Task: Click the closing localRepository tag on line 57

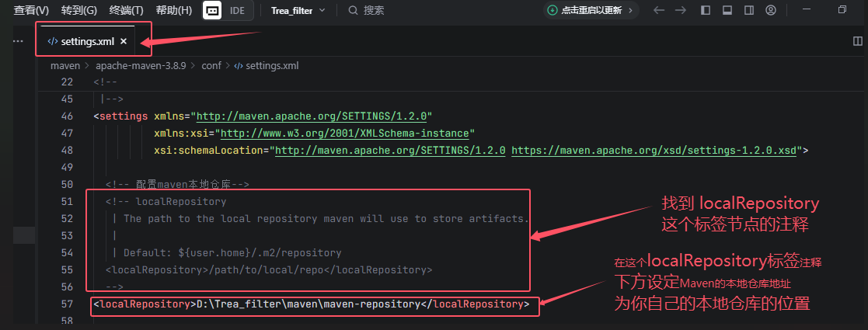Action: coord(475,304)
